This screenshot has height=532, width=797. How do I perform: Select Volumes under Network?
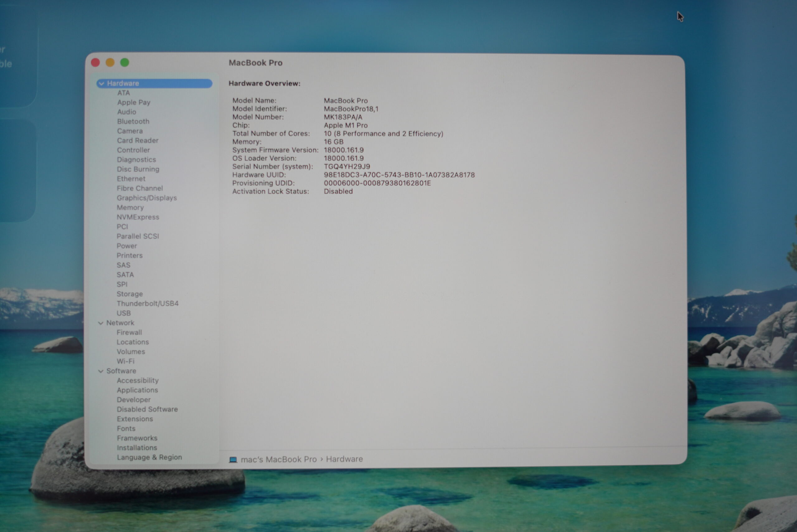pos(131,352)
